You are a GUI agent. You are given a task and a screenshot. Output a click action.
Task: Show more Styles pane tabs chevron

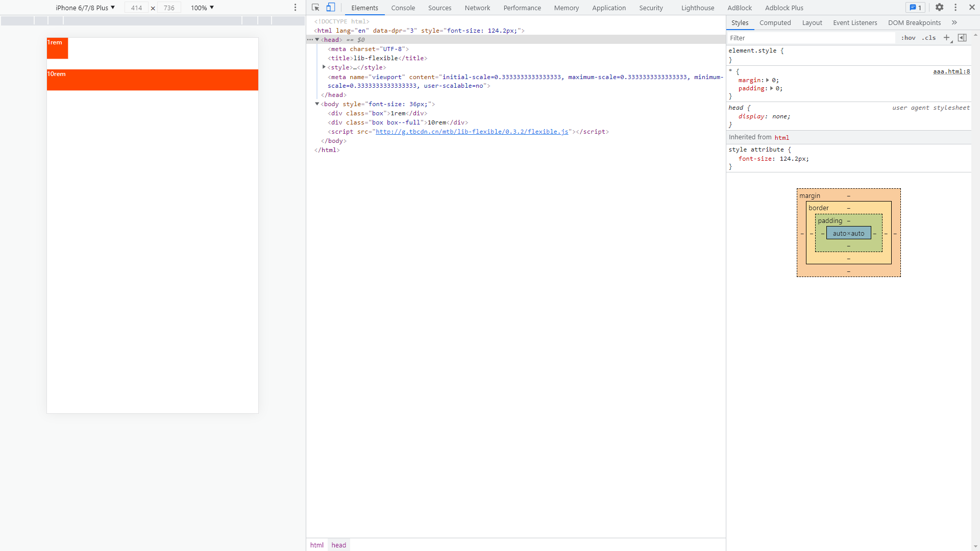click(x=954, y=23)
